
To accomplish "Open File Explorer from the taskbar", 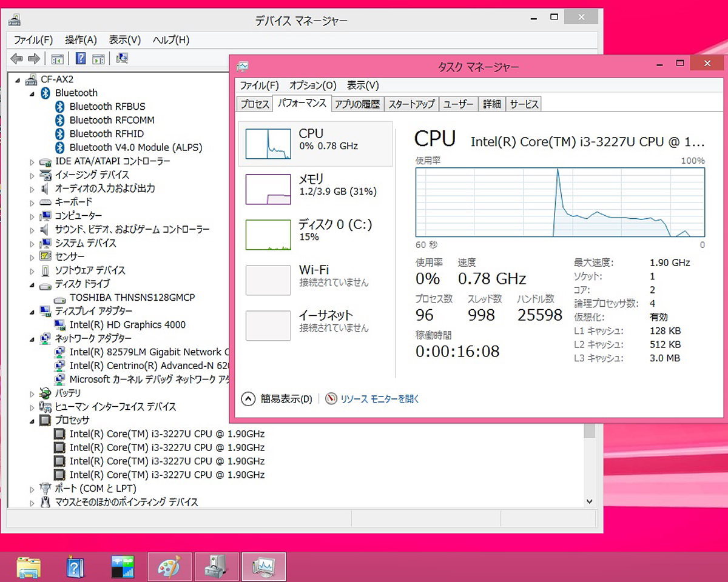I will 29,567.
